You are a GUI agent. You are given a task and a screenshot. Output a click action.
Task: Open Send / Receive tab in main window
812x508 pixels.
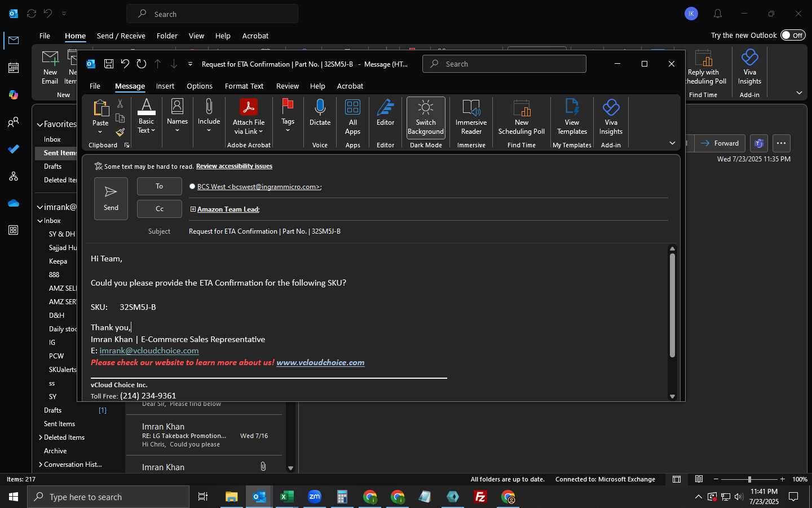pyautogui.click(x=121, y=36)
